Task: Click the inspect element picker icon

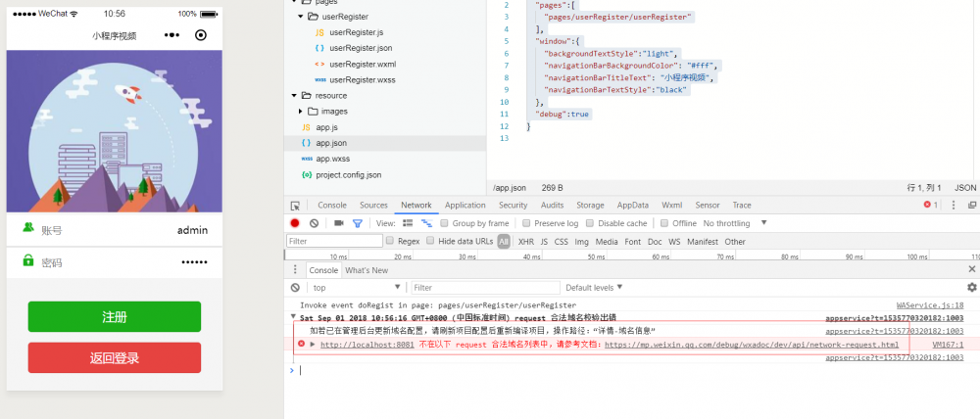Action: pyautogui.click(x=295, y=206)
